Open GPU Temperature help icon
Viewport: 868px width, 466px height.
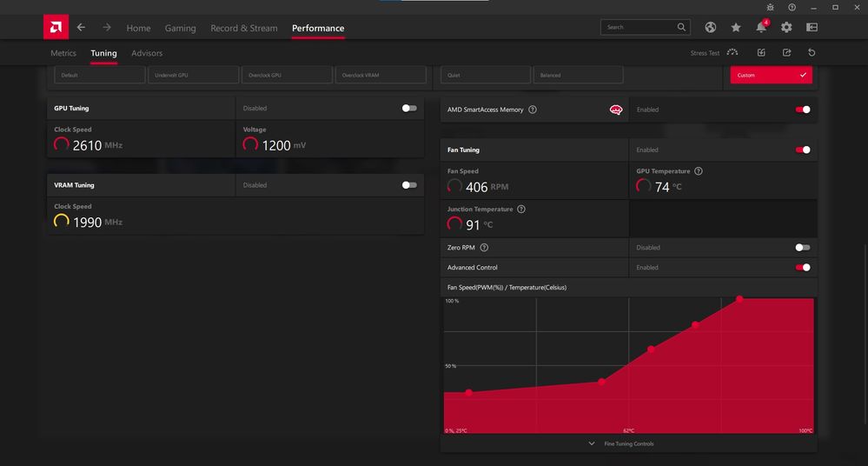698,171
